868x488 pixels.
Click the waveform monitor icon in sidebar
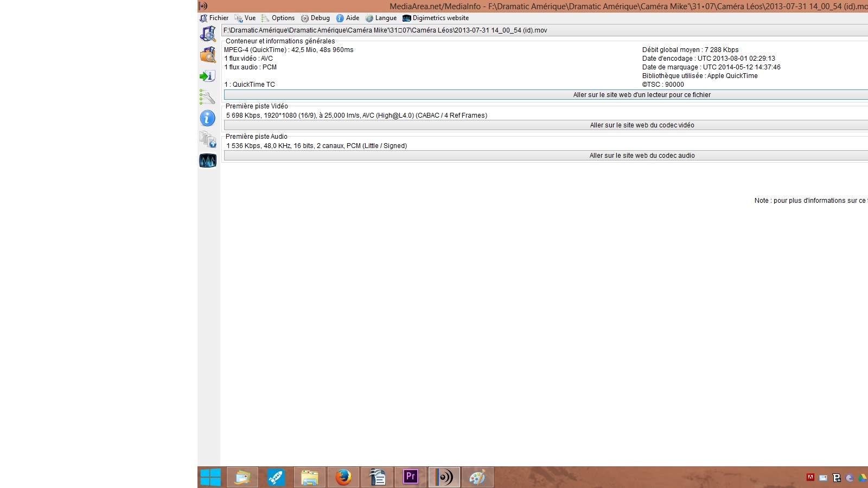208,160
